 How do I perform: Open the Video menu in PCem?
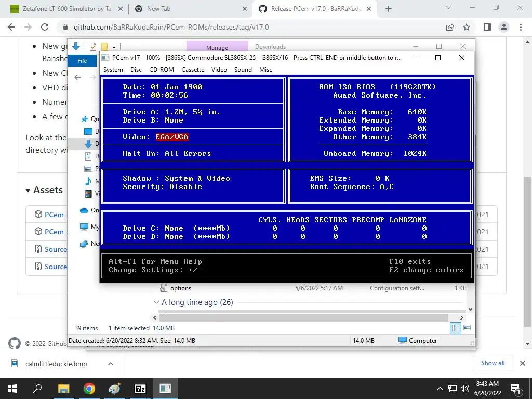(219, 70)
